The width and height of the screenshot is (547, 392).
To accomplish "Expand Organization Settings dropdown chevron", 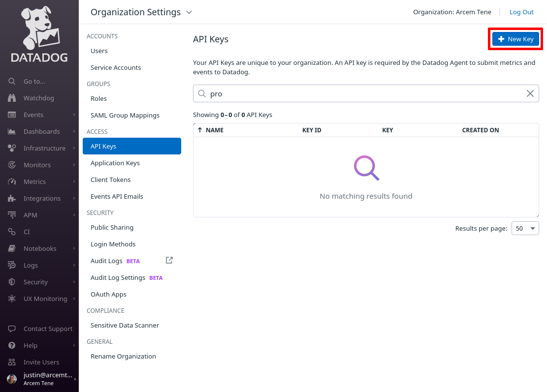I will 189,12.
